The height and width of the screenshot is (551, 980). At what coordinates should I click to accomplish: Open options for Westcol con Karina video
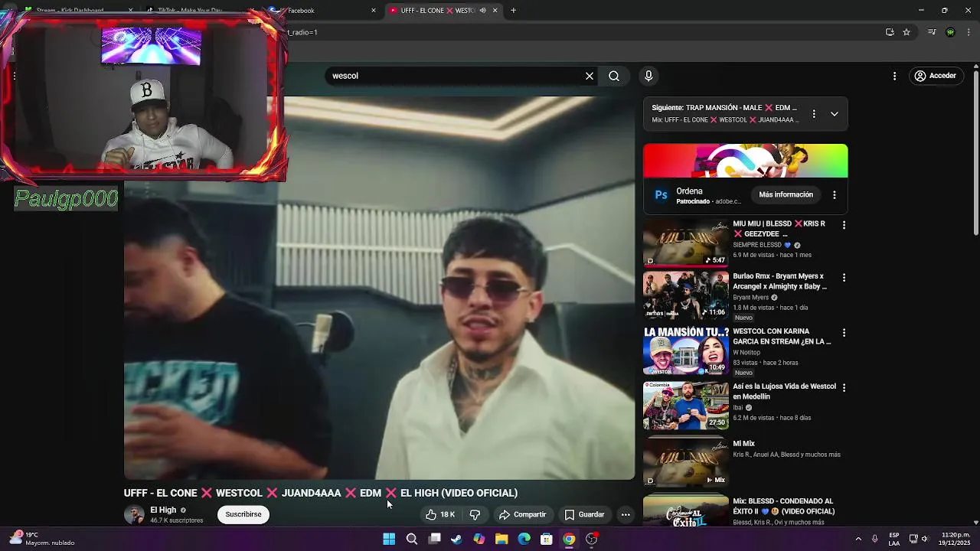(844, 333)
